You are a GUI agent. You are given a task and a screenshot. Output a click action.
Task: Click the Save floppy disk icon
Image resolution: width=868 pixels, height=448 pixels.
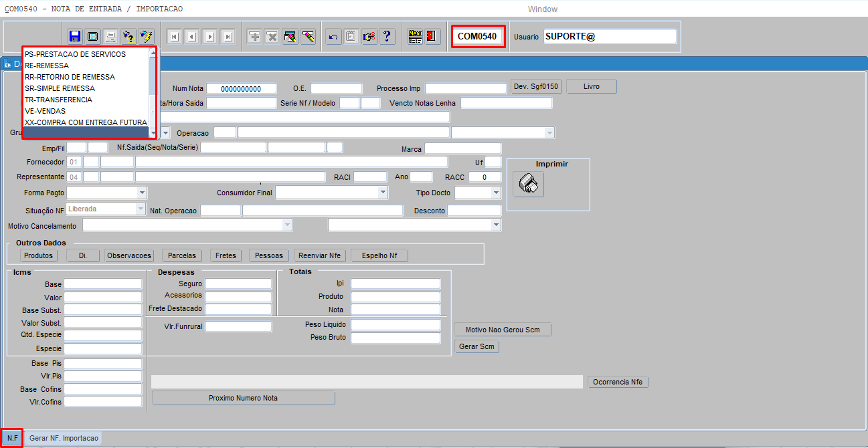point(75,36)
